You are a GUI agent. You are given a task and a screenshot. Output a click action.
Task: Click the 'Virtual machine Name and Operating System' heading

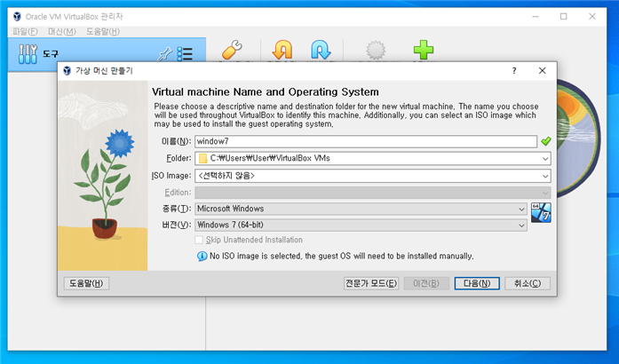pos(266,92)
